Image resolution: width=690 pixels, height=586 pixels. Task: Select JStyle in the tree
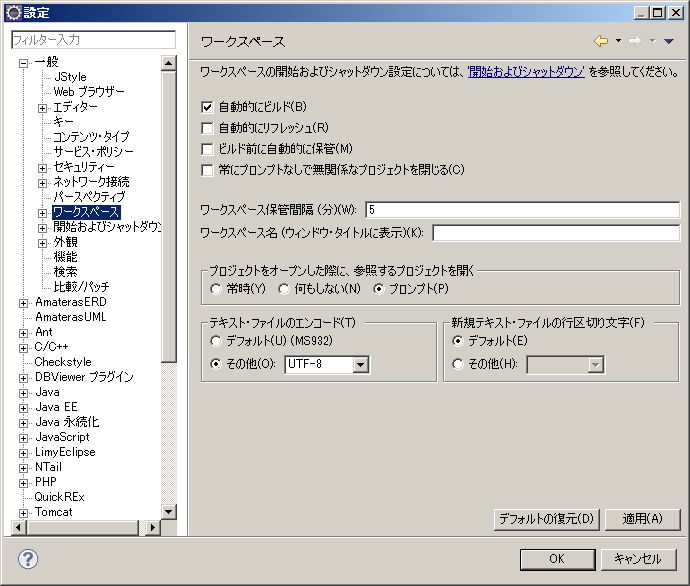pyautogui.click(x=70, y=77)
